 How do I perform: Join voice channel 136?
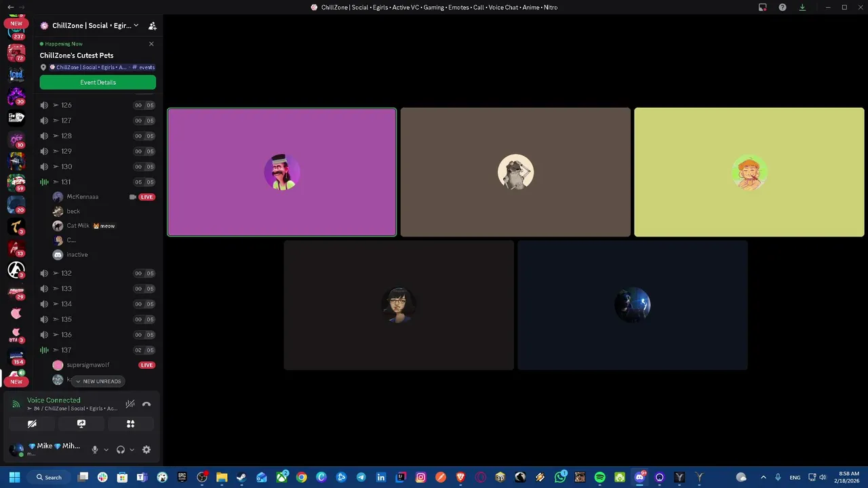pyautogui.click(x=98, y=335)
